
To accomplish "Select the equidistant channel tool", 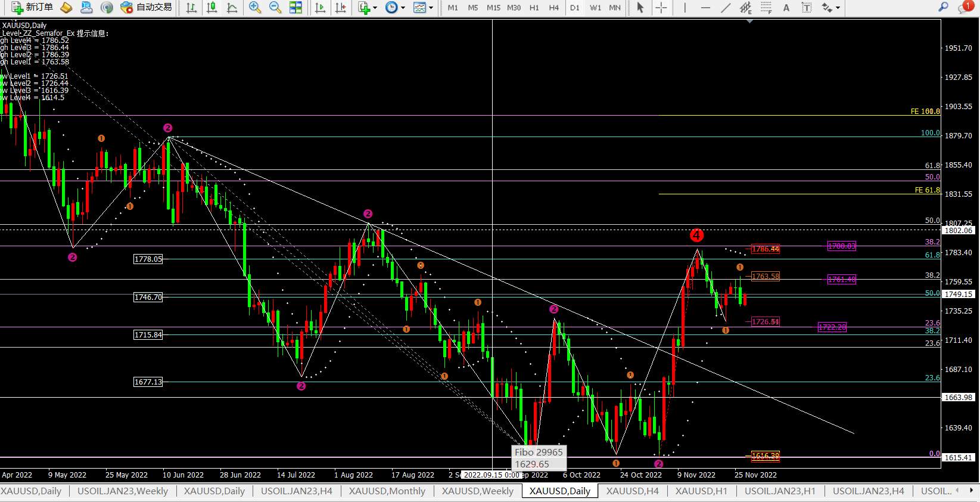I will pyautogui.click(x=746, y=8).
